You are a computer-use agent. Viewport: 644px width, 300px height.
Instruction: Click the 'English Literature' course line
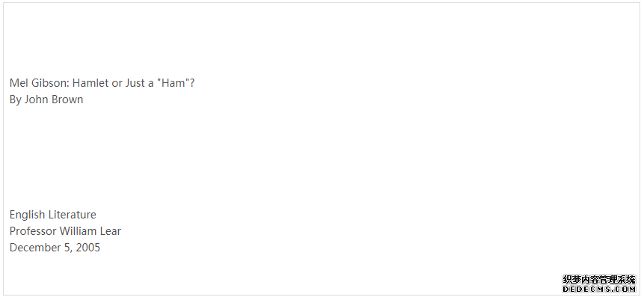(x=53, y=215)
